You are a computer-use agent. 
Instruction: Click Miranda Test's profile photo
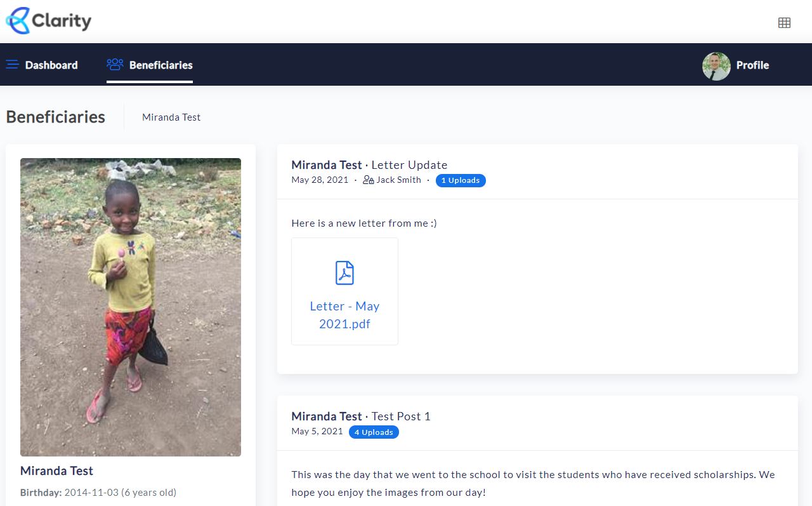click(131, 307)
